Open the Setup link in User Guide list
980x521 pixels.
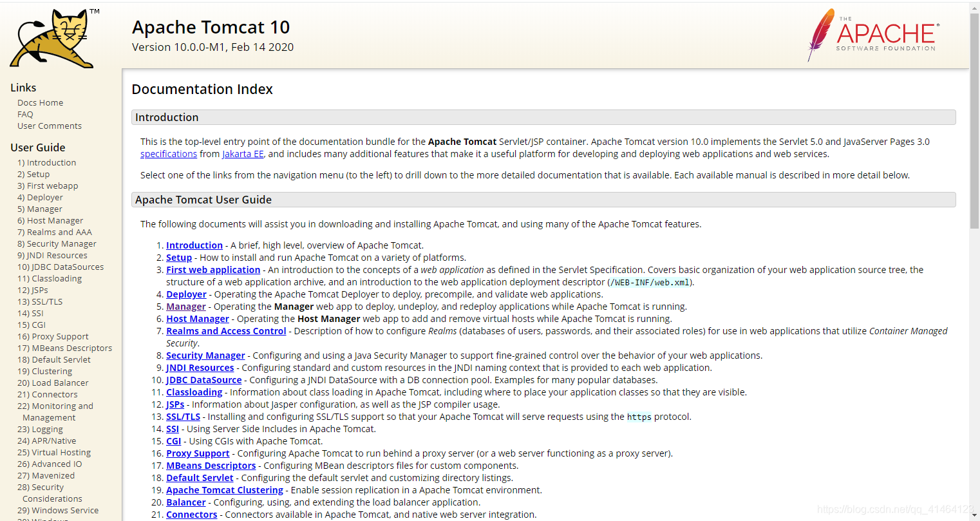179,258
